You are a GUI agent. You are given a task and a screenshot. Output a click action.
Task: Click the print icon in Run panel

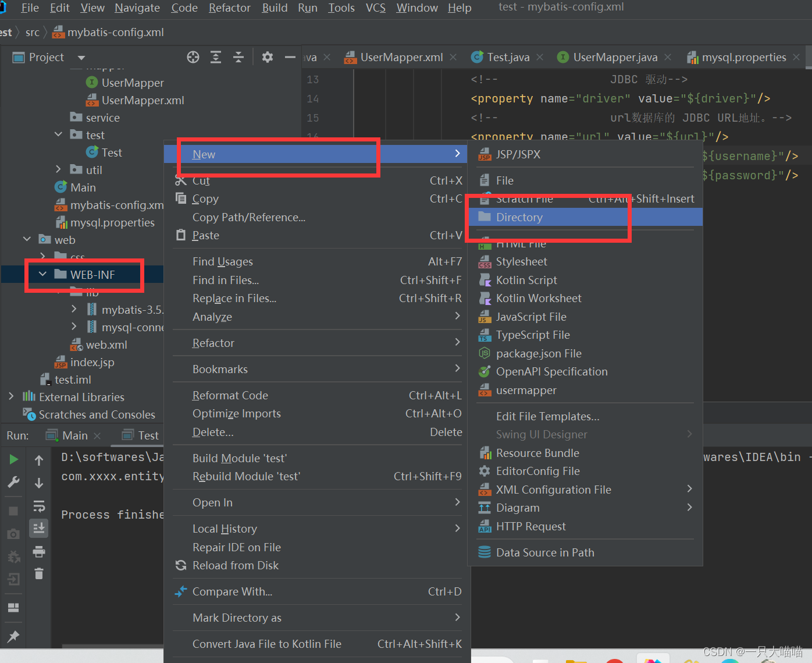(39, 551)
